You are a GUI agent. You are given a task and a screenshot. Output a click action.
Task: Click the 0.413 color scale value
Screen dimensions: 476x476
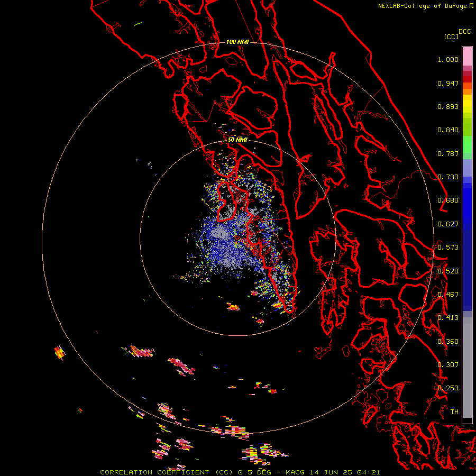(448, 318)
